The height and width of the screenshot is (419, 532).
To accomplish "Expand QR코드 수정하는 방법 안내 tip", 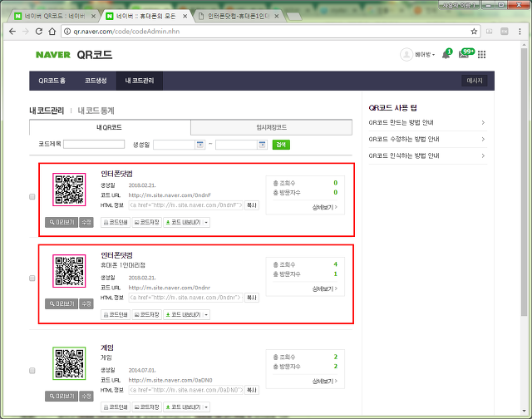I will 427,139.
